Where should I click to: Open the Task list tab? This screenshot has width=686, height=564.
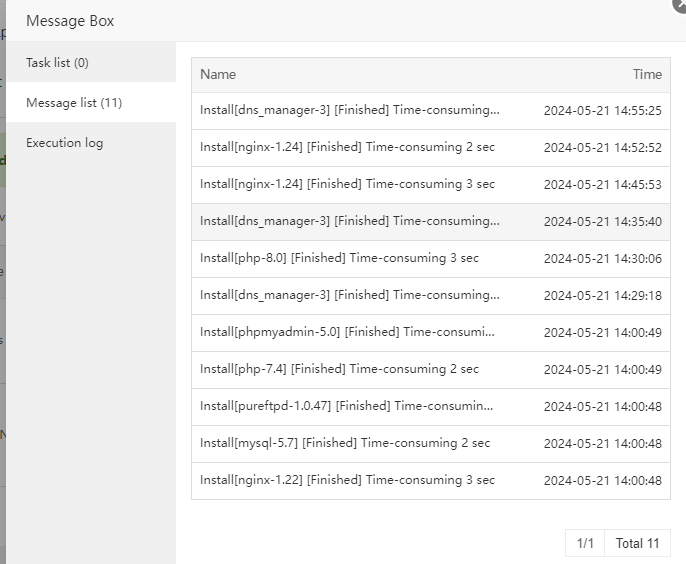pos(57,63)
